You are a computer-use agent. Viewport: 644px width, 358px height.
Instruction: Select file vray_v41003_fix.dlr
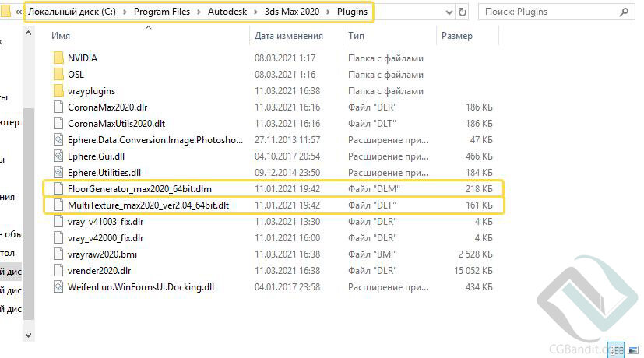106,222
